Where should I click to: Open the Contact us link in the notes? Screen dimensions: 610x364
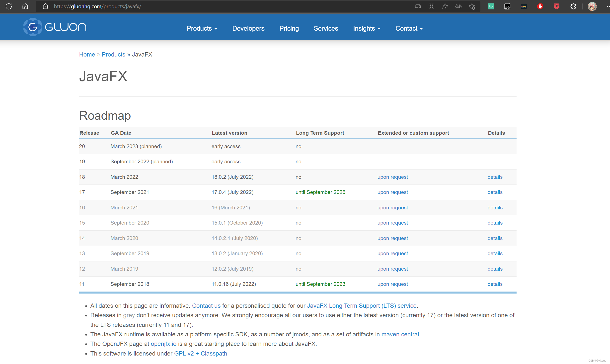(x=206, y=306)
